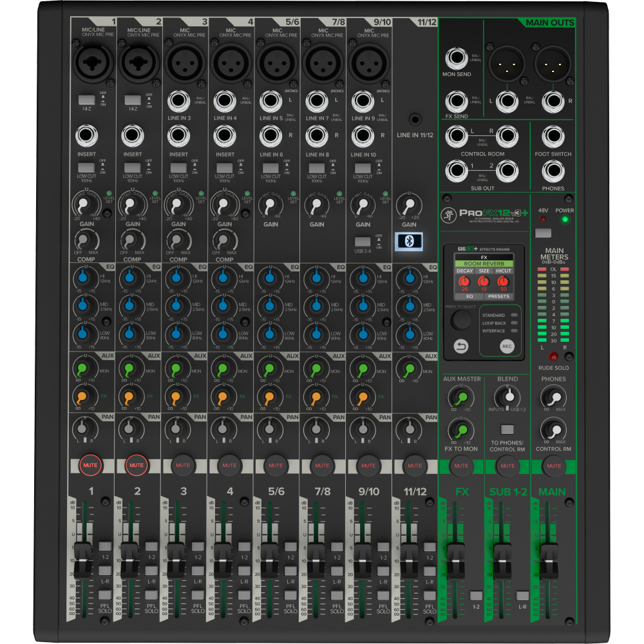This screenshot has height=644, width=644.
Task: Click channel 1 mic GAIN knob
Action: point(86,205)
